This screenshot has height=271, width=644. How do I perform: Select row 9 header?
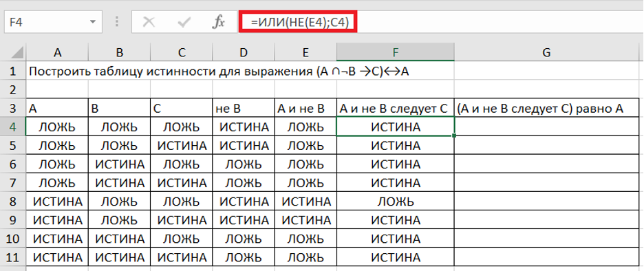pos(13,220)
